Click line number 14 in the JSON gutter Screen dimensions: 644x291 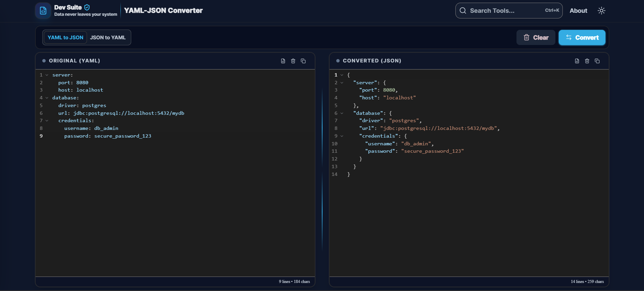tap(334, 174)
